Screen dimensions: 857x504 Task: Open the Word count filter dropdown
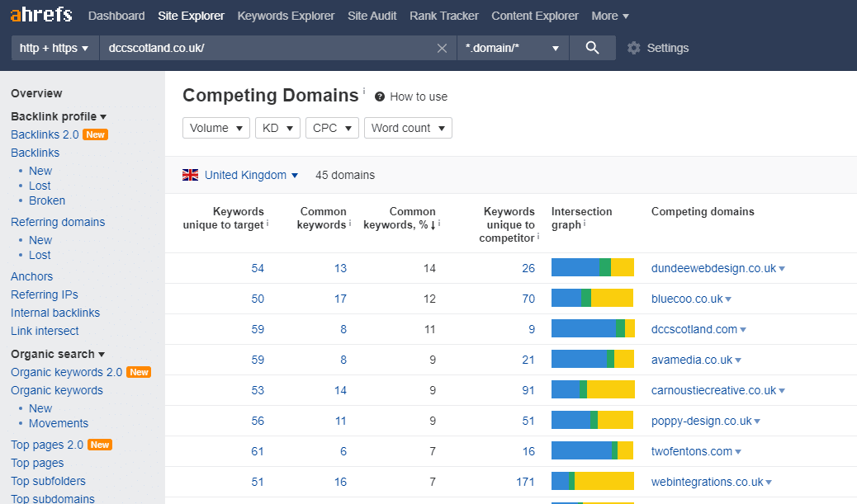(x=408, y=128)
